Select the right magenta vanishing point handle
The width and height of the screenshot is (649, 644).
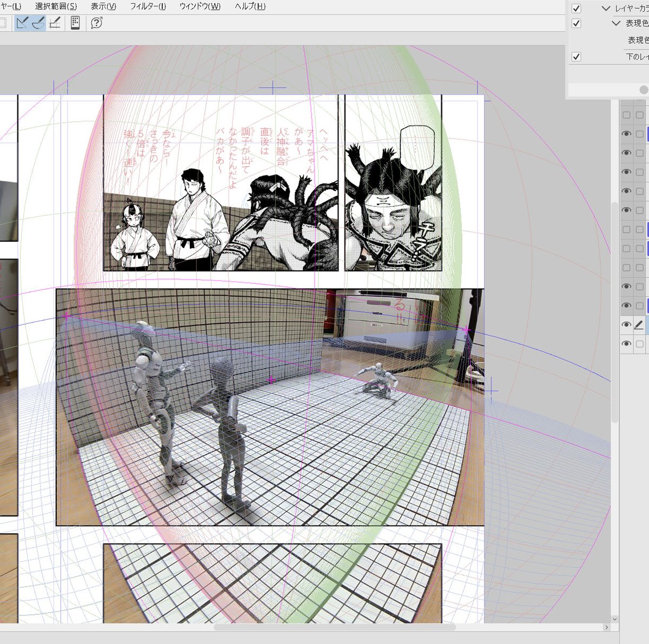point(466,329)
